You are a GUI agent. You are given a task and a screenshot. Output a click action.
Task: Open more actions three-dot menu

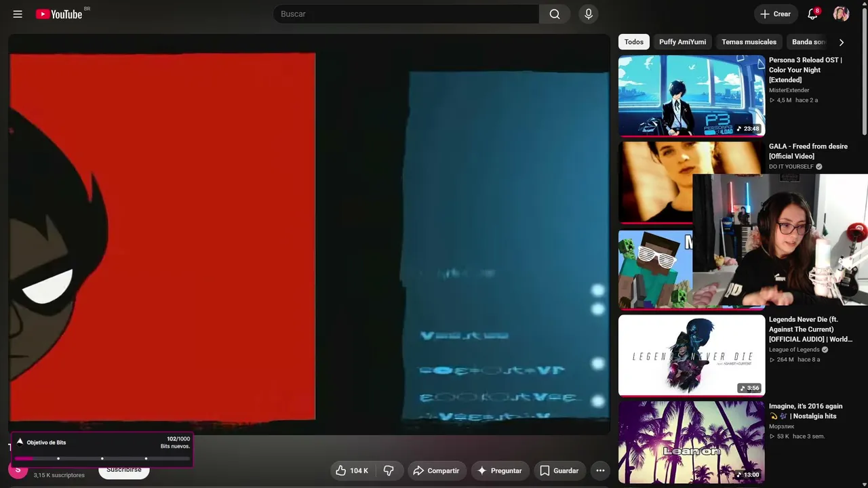(x=600, y=470)
